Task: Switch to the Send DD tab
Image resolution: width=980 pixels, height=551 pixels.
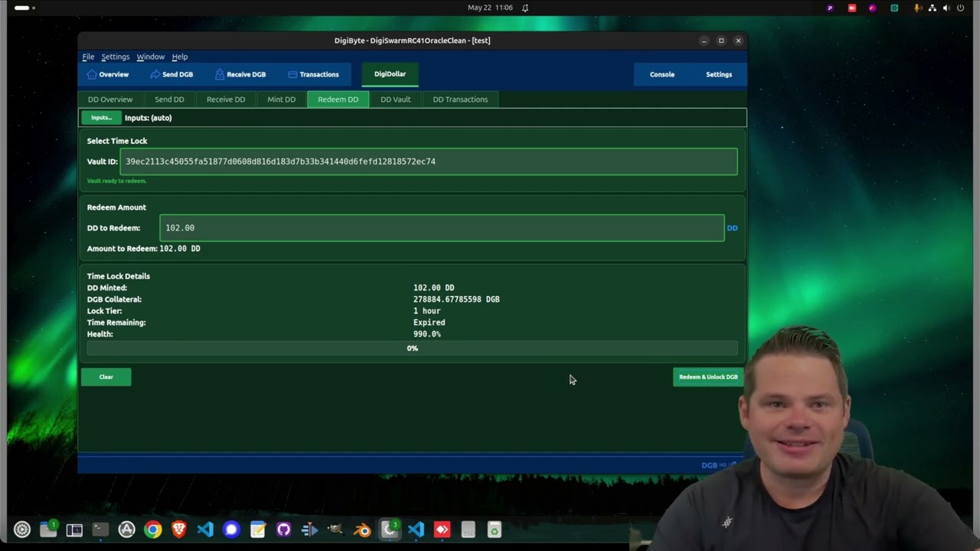Action: (169, 99)
